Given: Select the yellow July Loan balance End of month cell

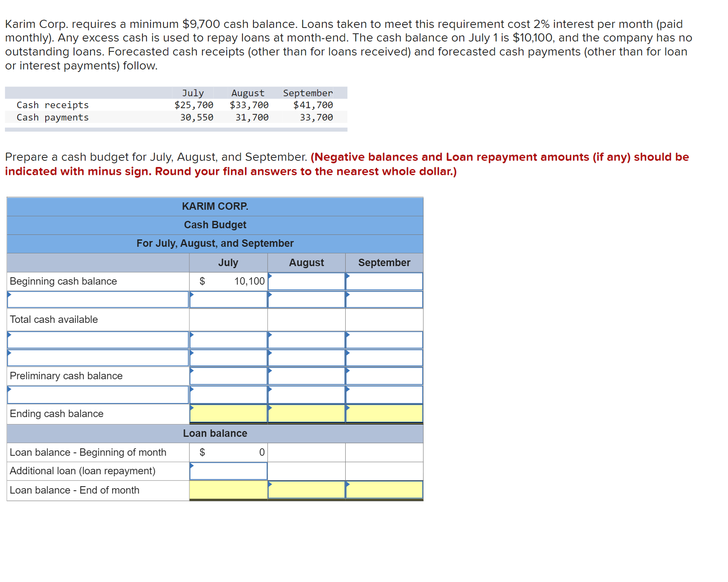Looking at the screenshot, I should tap(228, 490).
